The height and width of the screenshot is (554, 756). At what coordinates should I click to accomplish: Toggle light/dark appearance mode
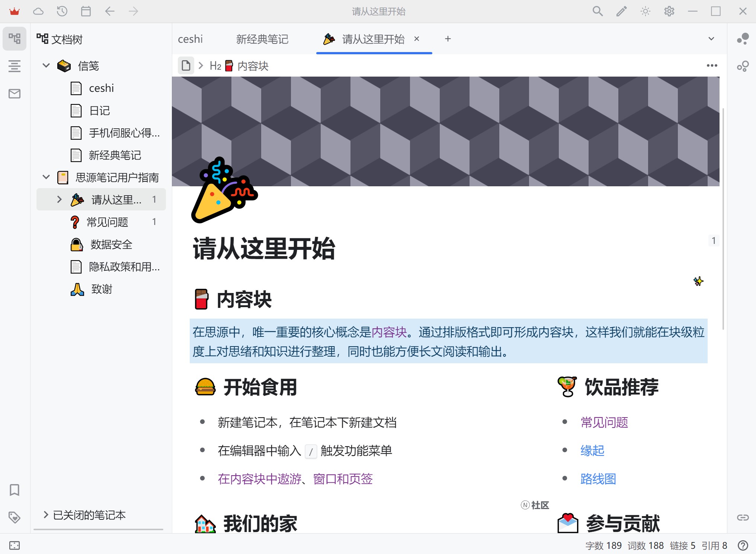[645, 11]
